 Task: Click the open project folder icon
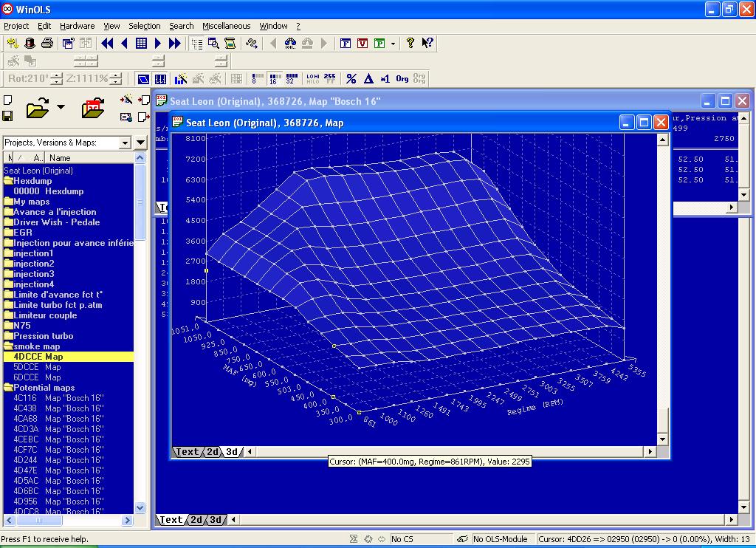click(x=38, y=108)
